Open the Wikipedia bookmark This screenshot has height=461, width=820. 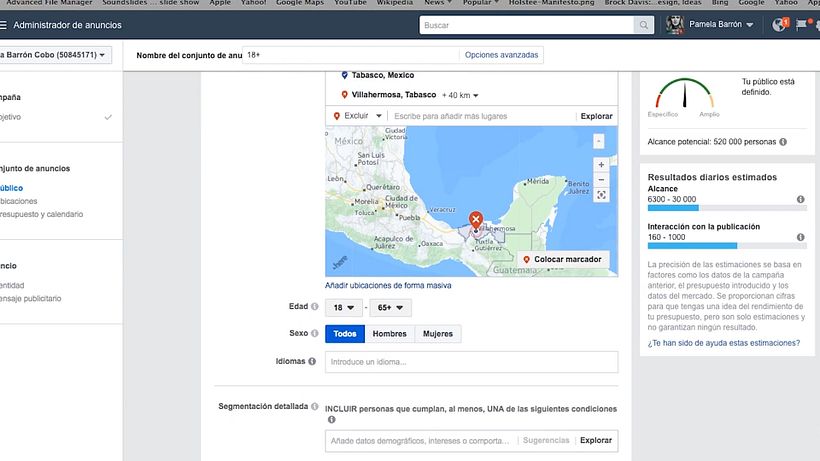(x=395, y=3)
